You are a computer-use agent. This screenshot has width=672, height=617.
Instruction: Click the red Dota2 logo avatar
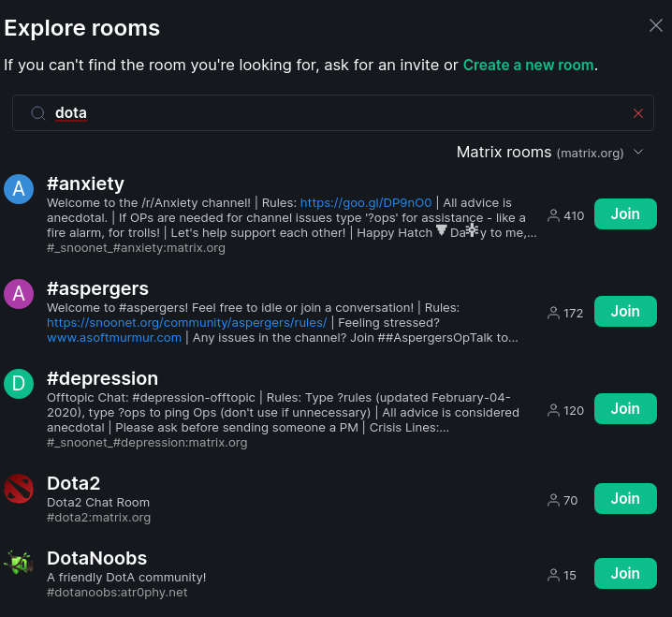click(19, 489)
